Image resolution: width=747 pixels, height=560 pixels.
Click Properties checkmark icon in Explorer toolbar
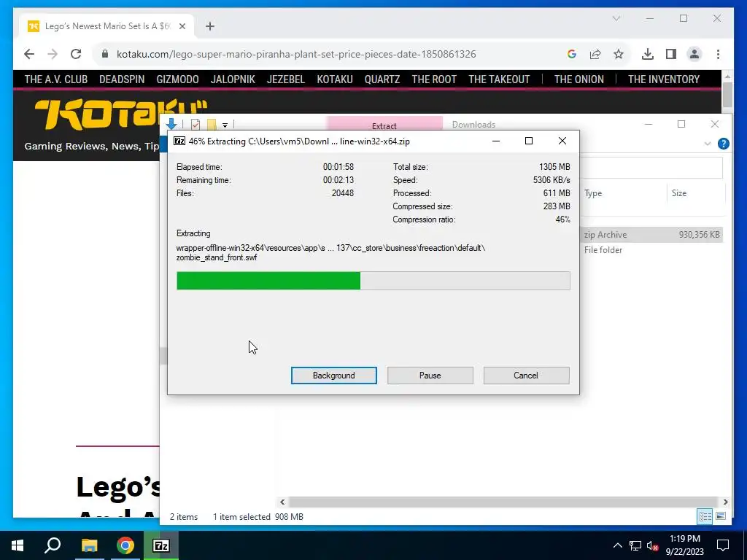click(x=196, y=124)
